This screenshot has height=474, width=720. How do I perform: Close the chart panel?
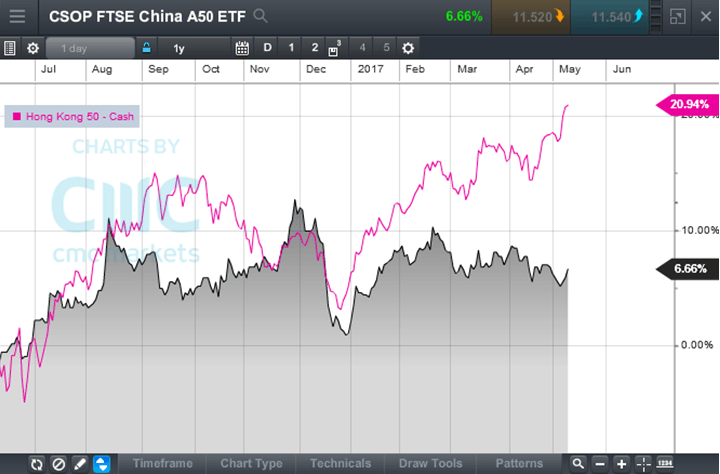706,17
